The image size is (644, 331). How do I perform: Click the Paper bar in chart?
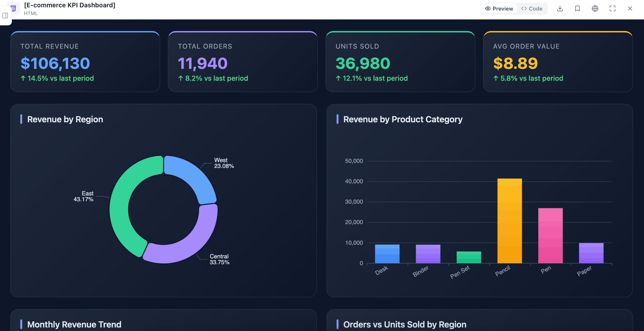coord(591,253)
